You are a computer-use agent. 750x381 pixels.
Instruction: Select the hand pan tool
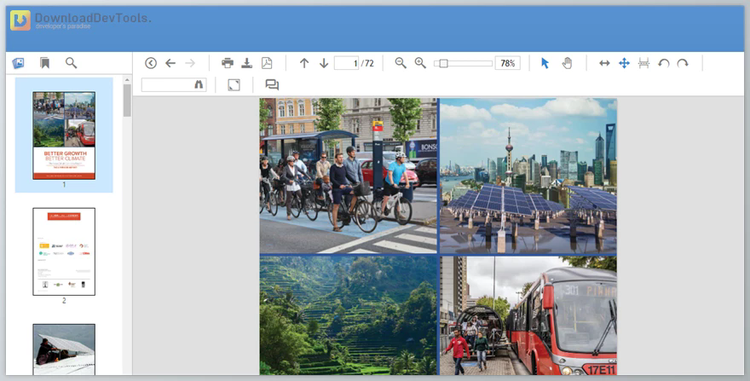point(567,63)
